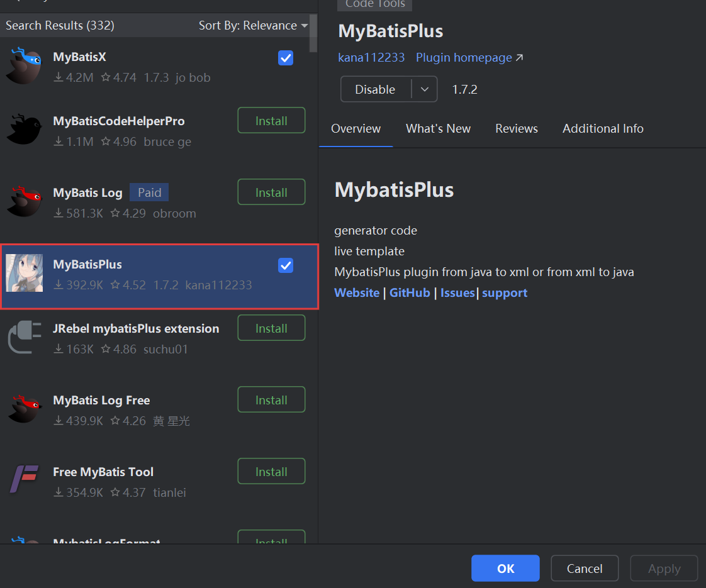Viewport: 706px width, 588px height.
Task: Open the Issues link in description
Action: tap(457, 293)
